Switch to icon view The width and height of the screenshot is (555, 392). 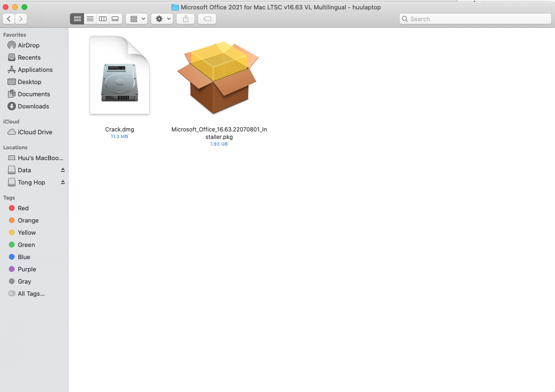pyautogui.click(x=77, y=19)
